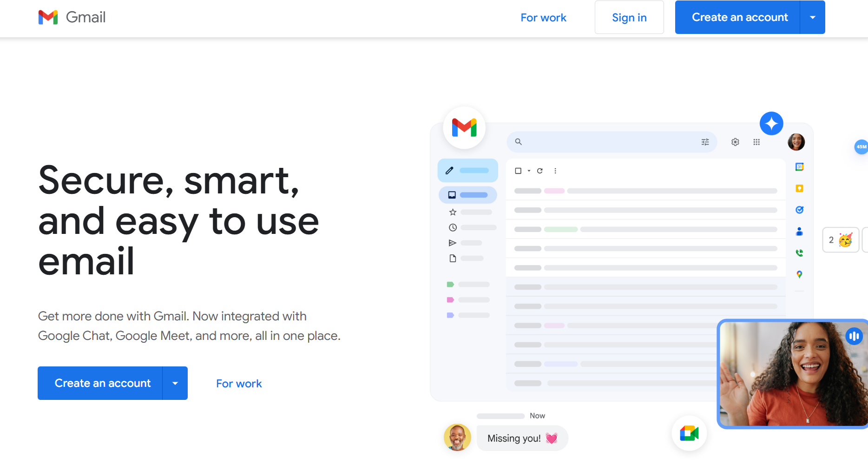Viewport: 868px width, 465px height.
Task: Expand dropdown arrow beside lower Create an account
Action: click(x=175, y=383)
